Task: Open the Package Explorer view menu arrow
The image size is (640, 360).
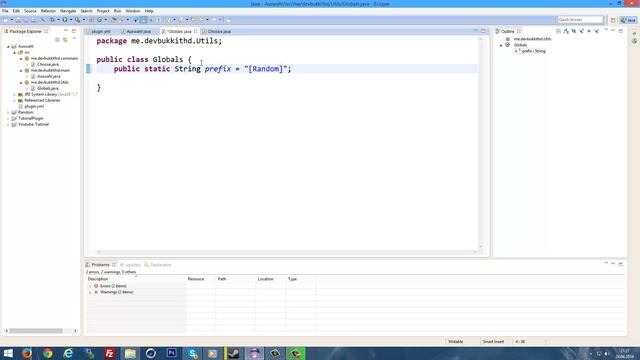Action: [x=74, y=39]
